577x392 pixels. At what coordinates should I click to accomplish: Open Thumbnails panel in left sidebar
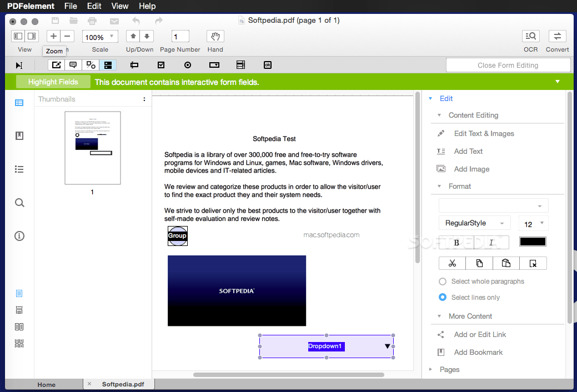coord(19,103)
